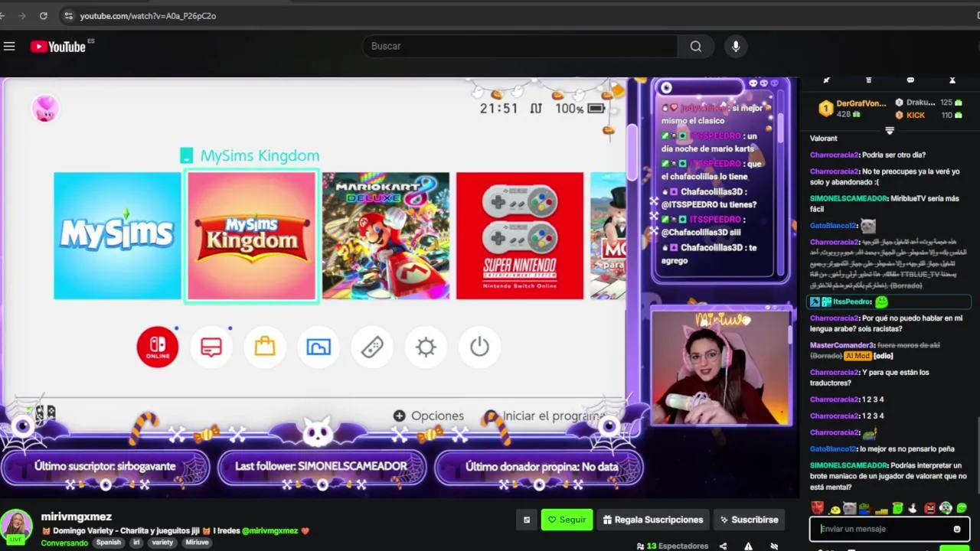Click the Switch Power icon in the stream

[x=479, y=347]
